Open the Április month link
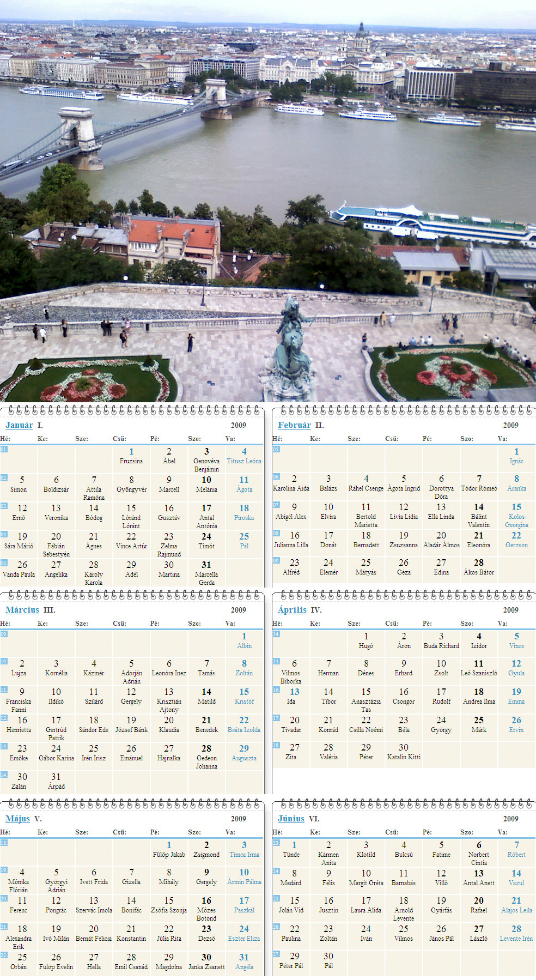536x980 pixels. click(292, 610)
